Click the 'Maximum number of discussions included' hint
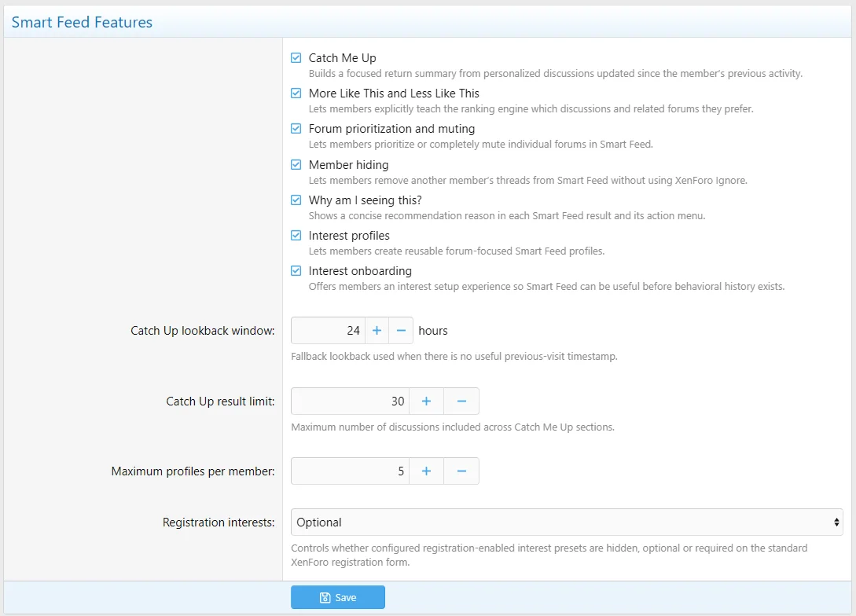 tap(453, 427)
